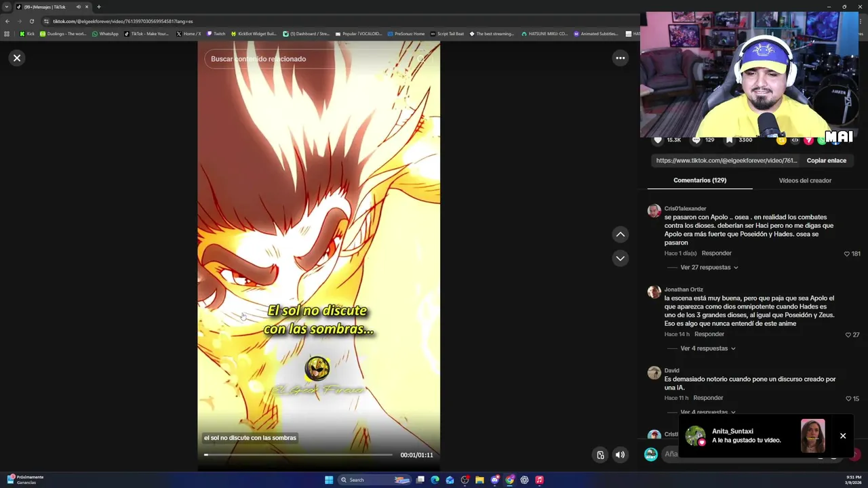
Task: Click the Windows taskbar Search box
Action: click(375, 480)
